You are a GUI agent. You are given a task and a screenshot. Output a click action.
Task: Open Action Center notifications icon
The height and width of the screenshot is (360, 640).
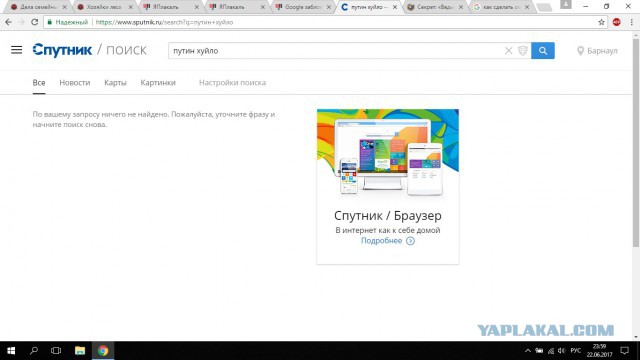click(624, 351)
